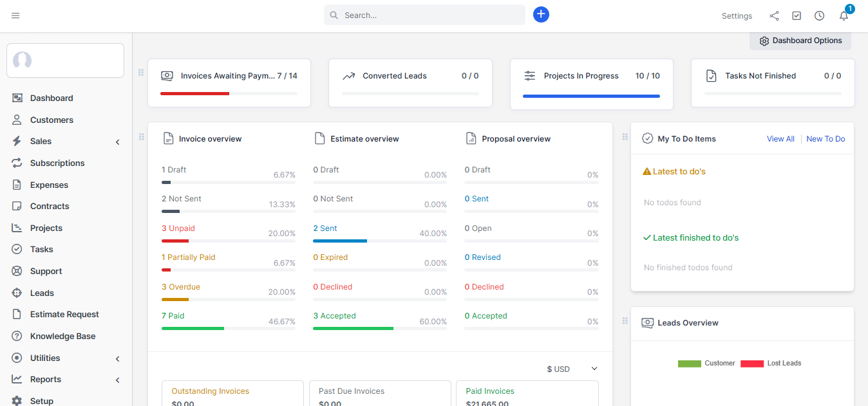868x406 pixels.
Task: Open the to-do checkbox icon near Settings
Action: click(797, 15)
